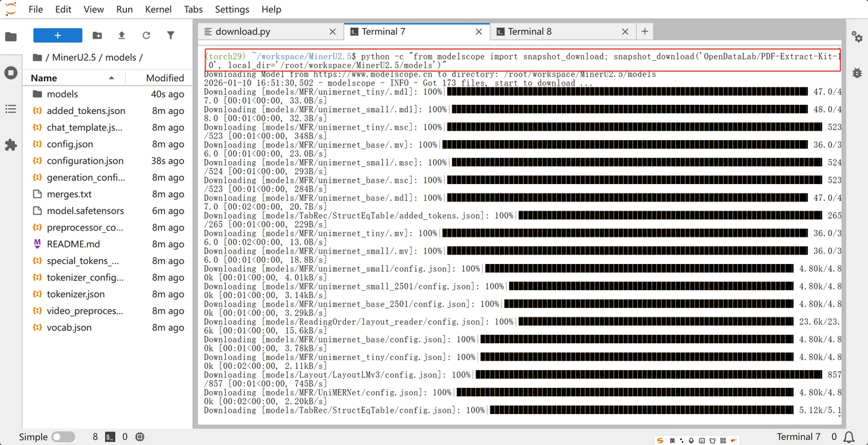This screenshot has width=868, height=445.
Task: Click the filter files funnel icon
Action: 170,36
